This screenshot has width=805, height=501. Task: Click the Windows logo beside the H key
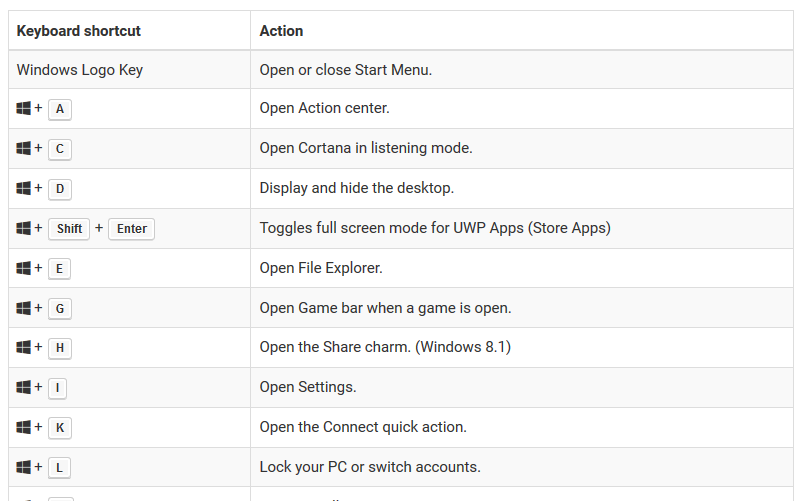pos(24,348)
